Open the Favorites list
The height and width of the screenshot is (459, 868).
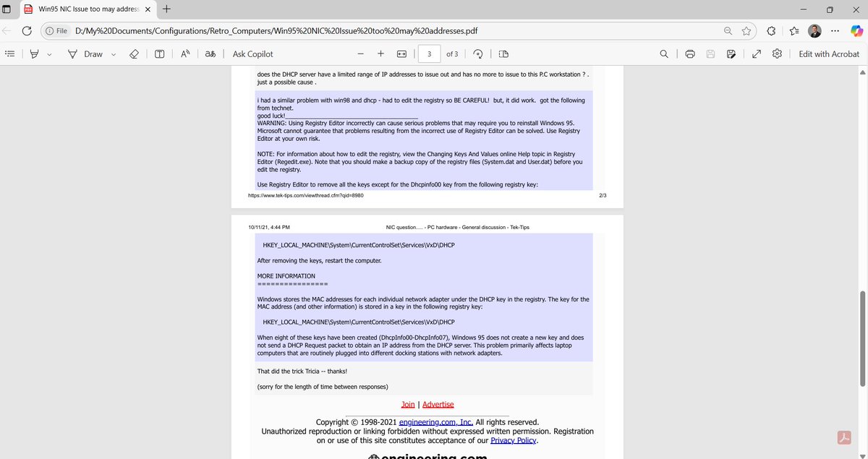794,31
